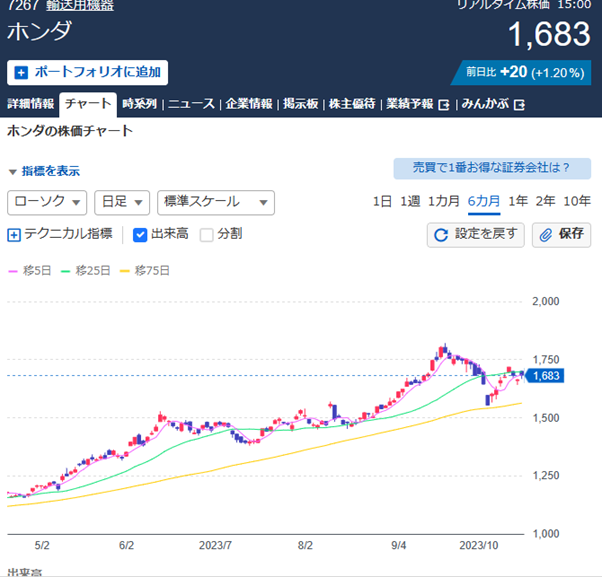This screenshot has width=602, height=577.
Task: Open the みんかぶ external link
Action: (x=493, y=104)
